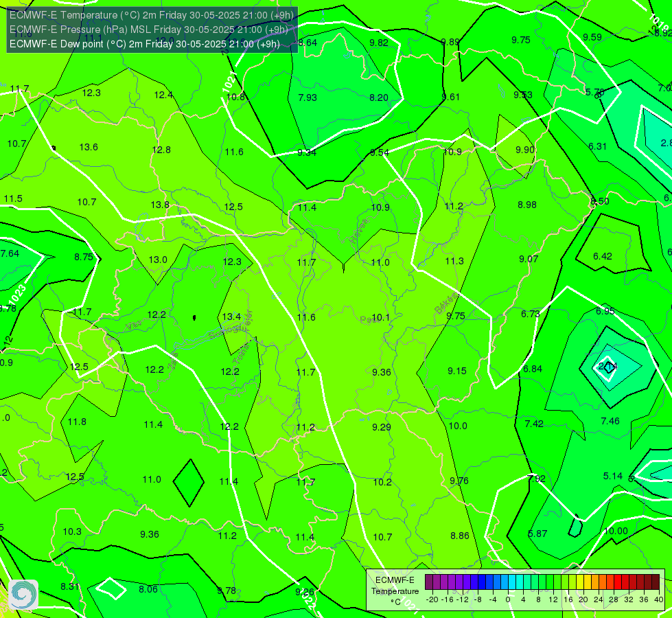Image resolution: width=672 pixels, height=618 pixels.
Task: Click the 9.15 temperature value
Action: point(457,371)
